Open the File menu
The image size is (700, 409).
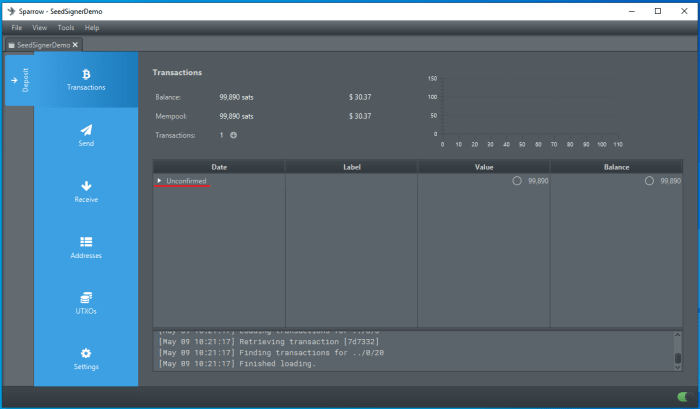click(17, 28)
